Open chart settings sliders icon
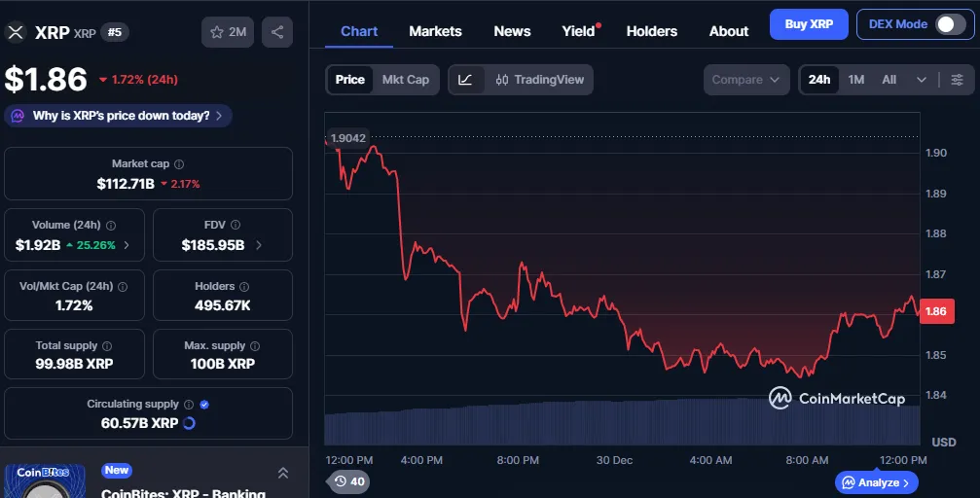Image resolution: width=980 pixels, height=498 pixels. point(957,80)
